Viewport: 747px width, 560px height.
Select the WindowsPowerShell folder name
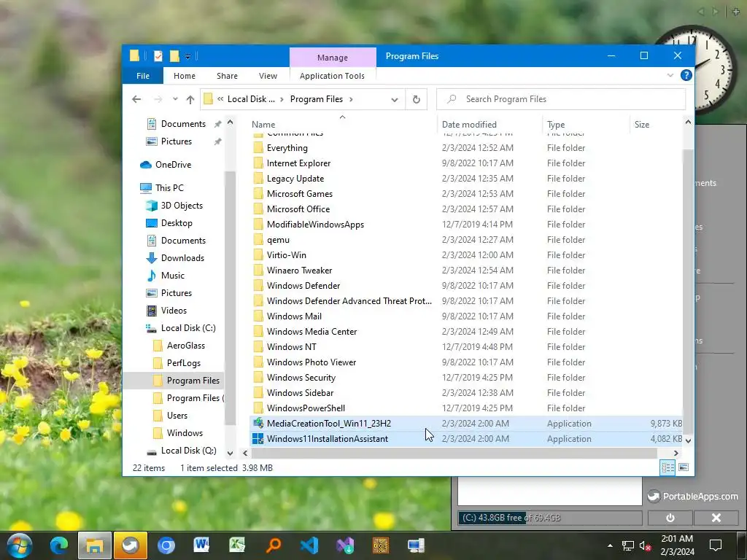click(x=306, y=408)
